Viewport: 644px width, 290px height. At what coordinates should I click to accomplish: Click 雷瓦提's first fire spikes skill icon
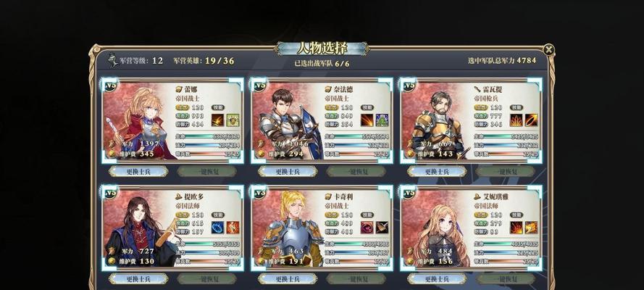click(516, 120)
